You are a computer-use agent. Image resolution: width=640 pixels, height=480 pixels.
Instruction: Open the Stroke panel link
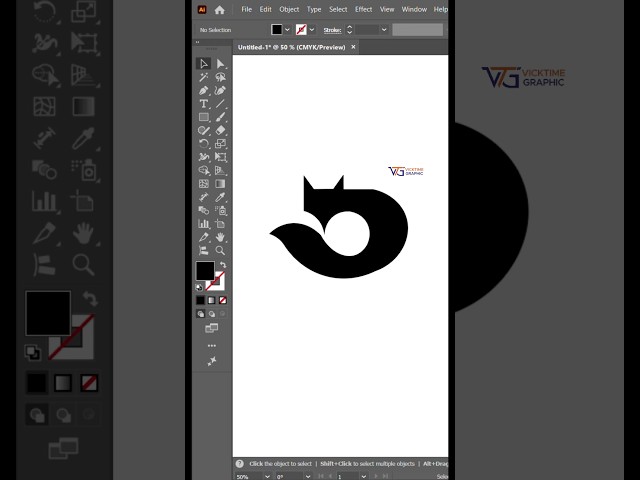332,30
